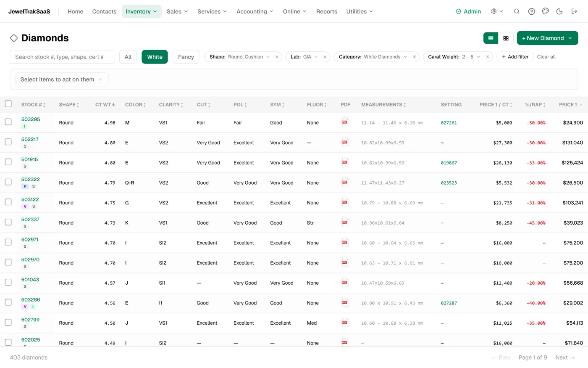
Task: Select row checkbox for stock 501915
Action: 8,162
